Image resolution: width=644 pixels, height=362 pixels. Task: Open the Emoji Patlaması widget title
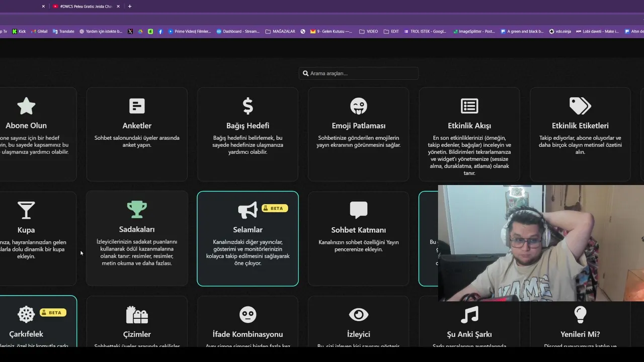(359, 126)
